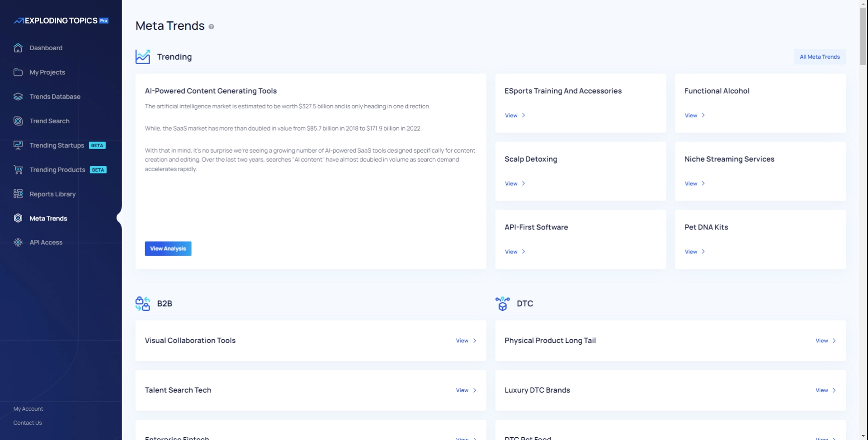The image size is (868, 440).
Task: Click the Trending Startups presentation icon
Action: [18, 145]
